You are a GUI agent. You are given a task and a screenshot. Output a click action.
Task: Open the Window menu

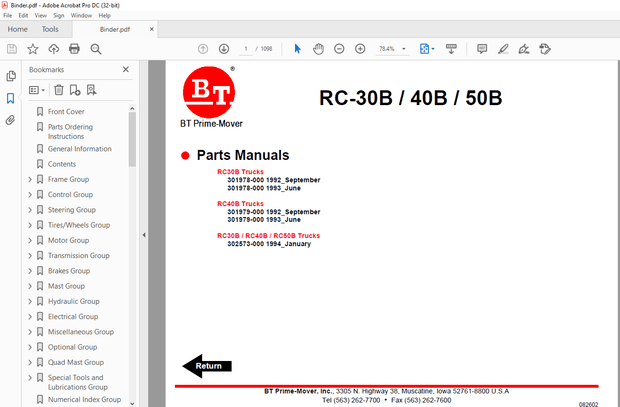81,15
